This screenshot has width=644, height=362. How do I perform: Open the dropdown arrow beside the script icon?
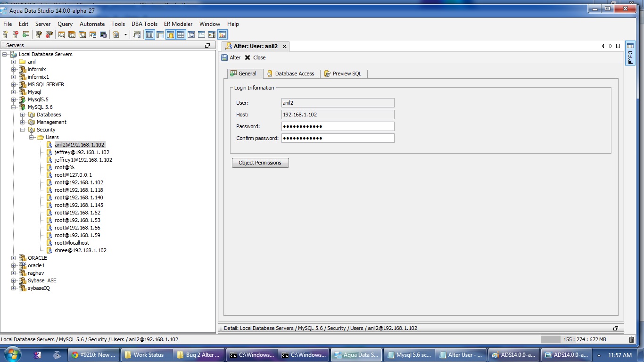(125, 34)
